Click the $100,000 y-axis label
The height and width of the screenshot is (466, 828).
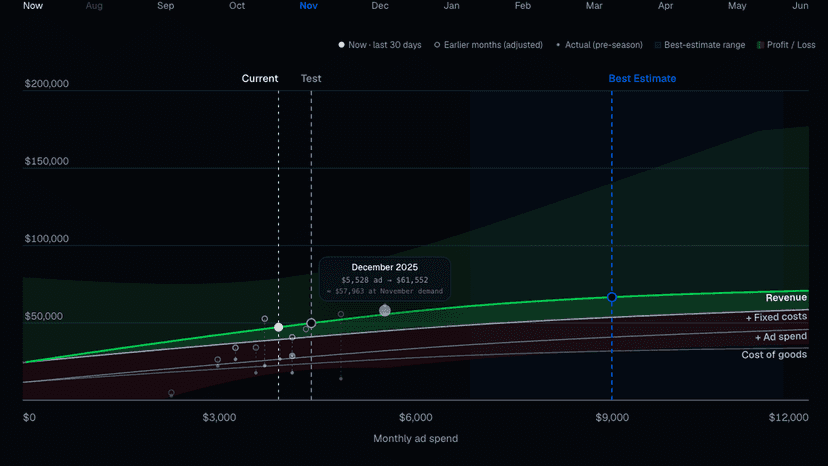(46, 239)
